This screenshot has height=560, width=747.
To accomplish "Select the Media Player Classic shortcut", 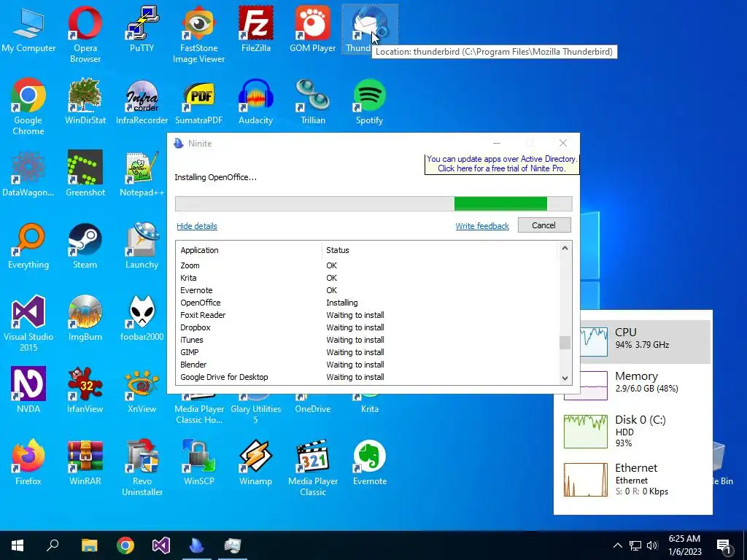I will click(312, 467).
